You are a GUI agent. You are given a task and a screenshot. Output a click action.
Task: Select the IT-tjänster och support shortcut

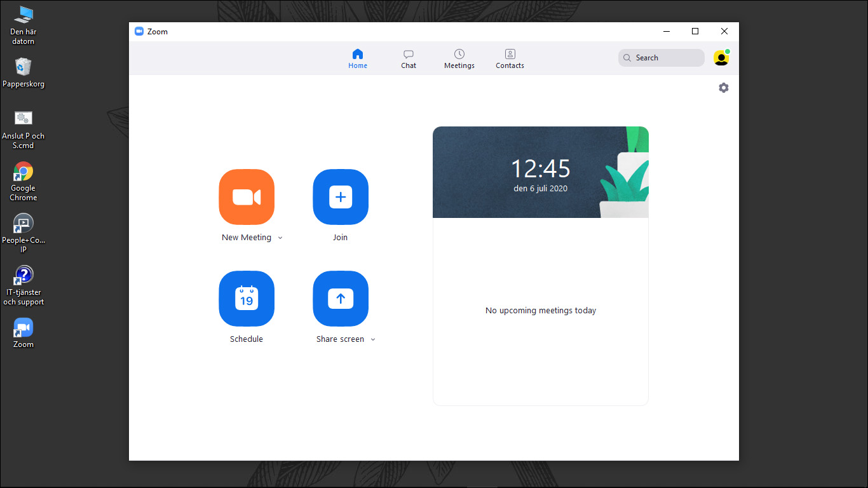24,276
